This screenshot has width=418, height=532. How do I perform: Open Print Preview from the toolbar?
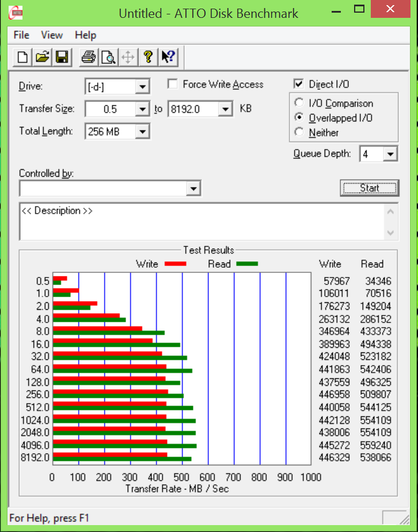pos(108,57)
